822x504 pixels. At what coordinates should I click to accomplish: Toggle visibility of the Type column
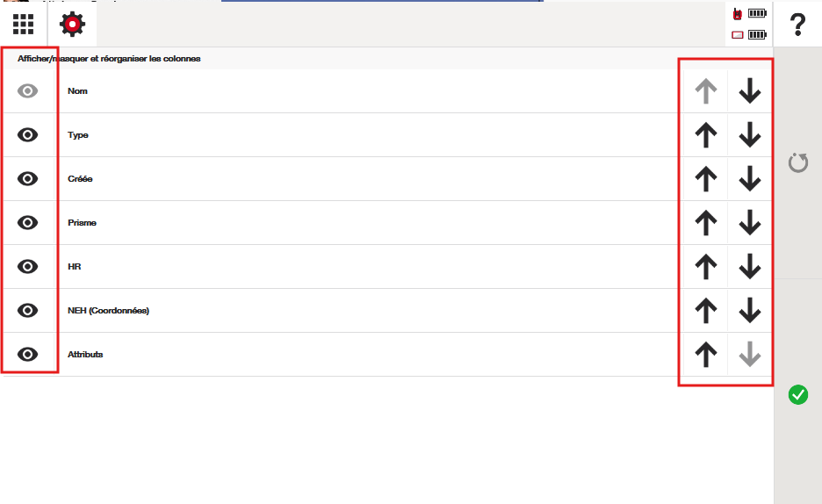pyautogui.click(x=28, y=134)
